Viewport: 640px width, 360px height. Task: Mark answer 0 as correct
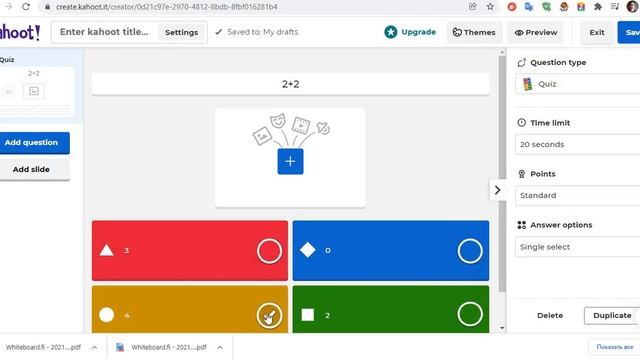tap(470, 251)
